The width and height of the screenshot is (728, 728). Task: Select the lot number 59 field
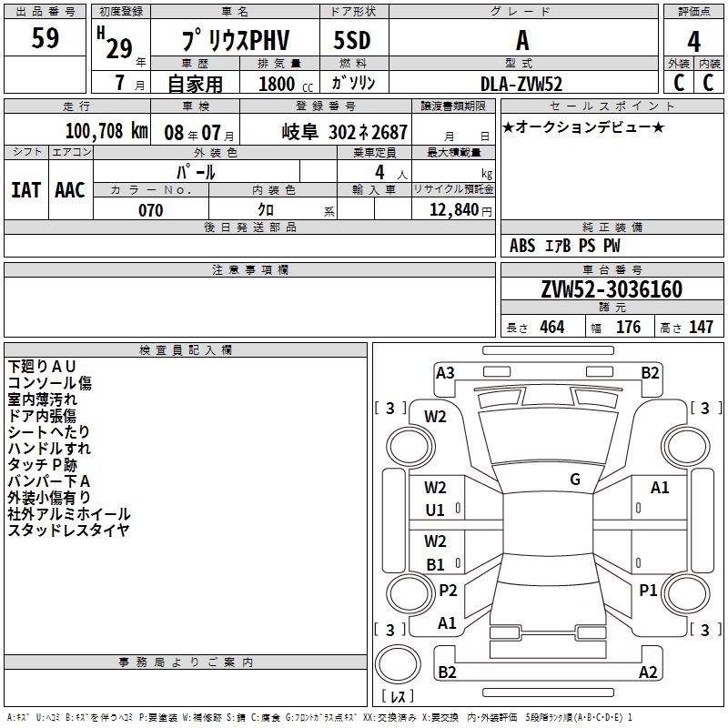click(x=45, y=39)
